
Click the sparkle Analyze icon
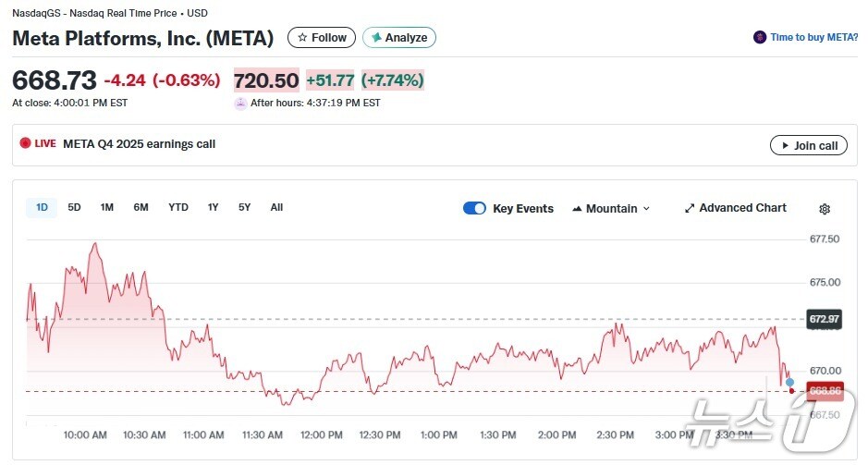tap(375, 38)
